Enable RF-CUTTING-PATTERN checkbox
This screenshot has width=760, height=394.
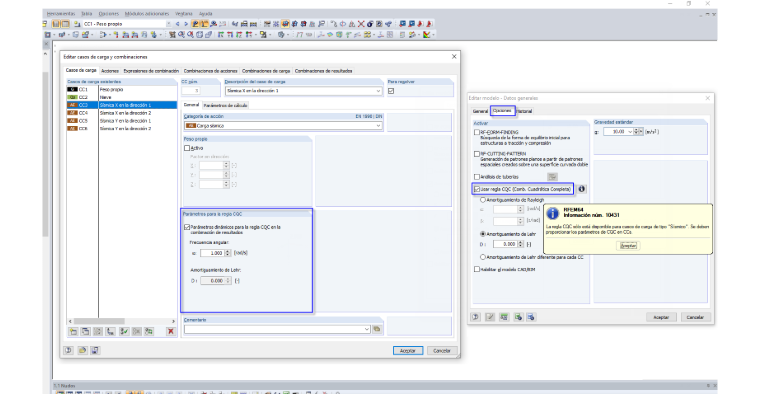(477, 154)
